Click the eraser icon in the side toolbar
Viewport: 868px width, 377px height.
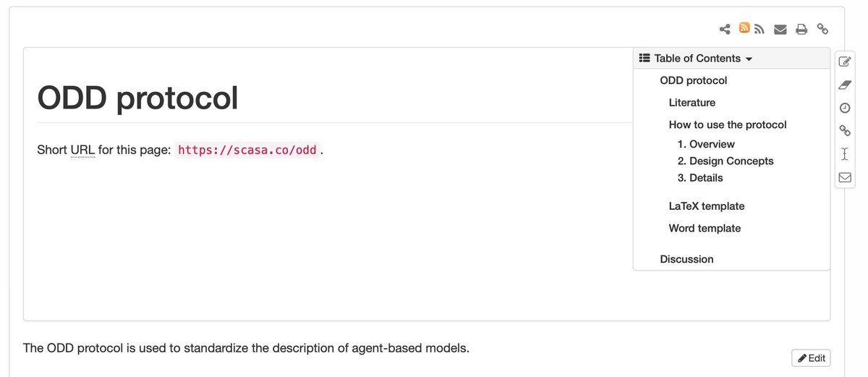click(x=845, y=85)
